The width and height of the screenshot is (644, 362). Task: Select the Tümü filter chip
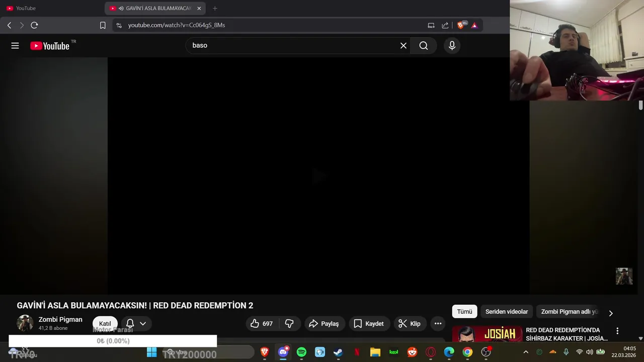464,312
